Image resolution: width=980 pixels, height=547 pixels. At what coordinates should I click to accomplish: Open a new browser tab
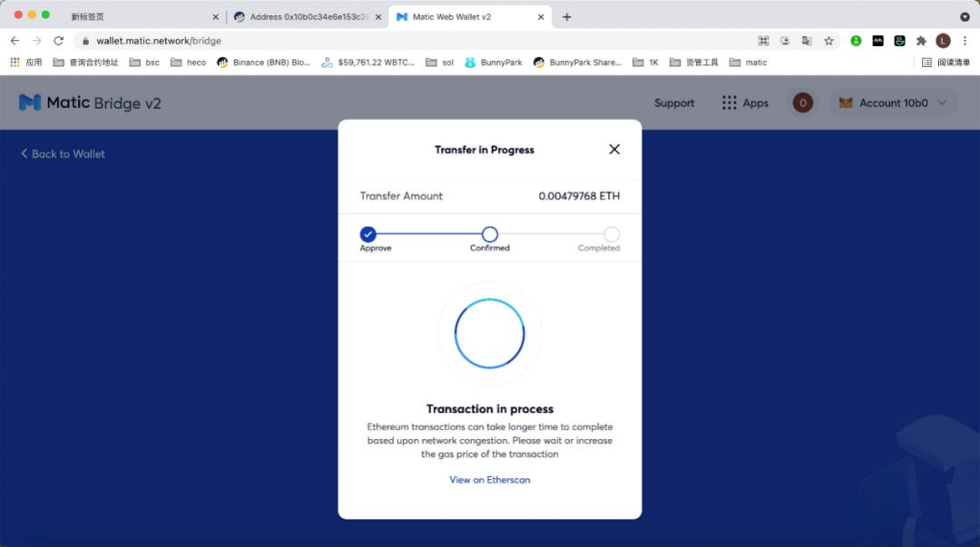pos(566,17)
